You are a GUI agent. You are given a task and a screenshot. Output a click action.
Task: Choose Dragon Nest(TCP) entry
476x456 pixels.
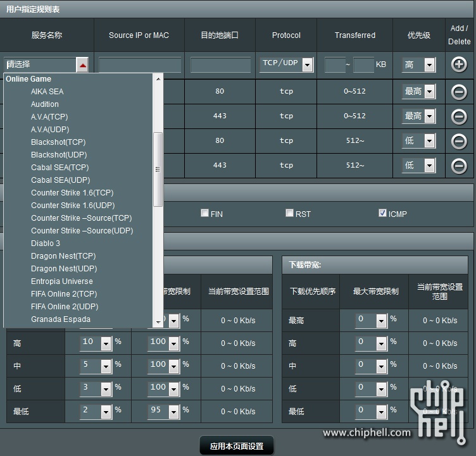click(63, 256)
